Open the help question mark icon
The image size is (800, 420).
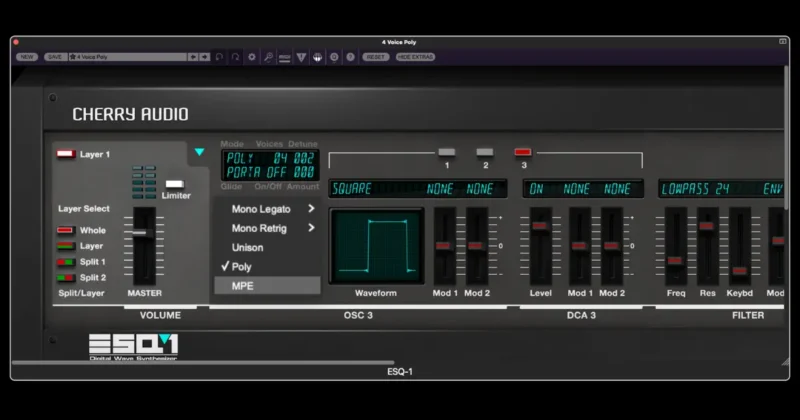tap(350, 57)
